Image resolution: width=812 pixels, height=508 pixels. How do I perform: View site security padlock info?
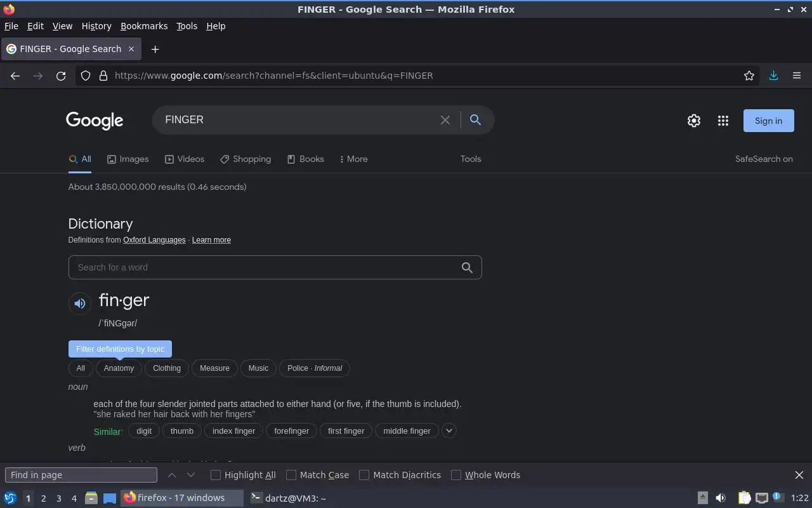[x=103, y=76]
